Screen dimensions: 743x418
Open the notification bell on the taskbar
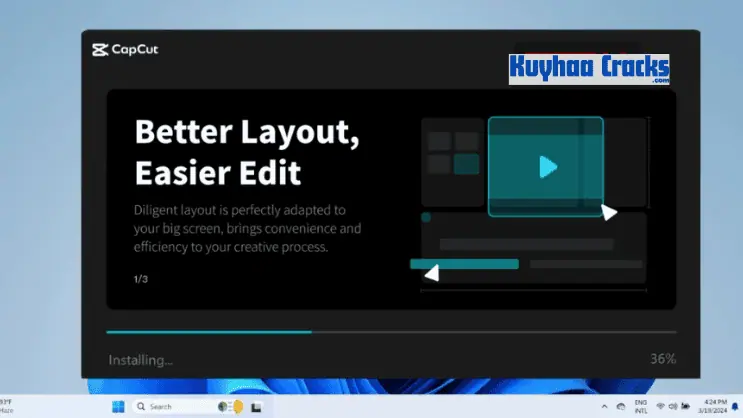[735, 407]
